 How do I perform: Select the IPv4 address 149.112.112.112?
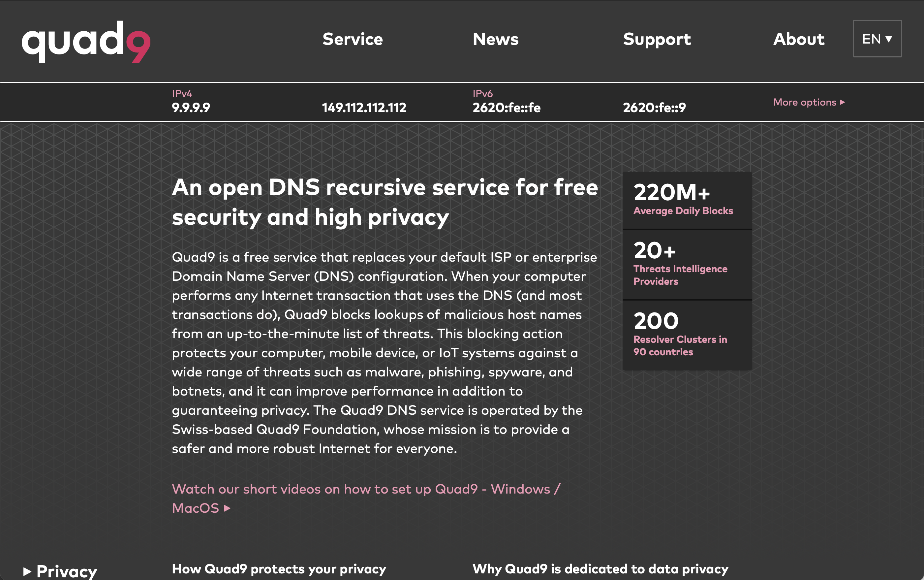point(364,108)
